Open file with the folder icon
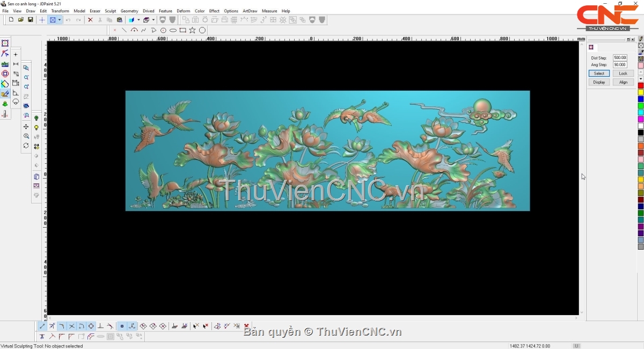The width and height of the screenshot is (644, 349). tap(21, 20)
